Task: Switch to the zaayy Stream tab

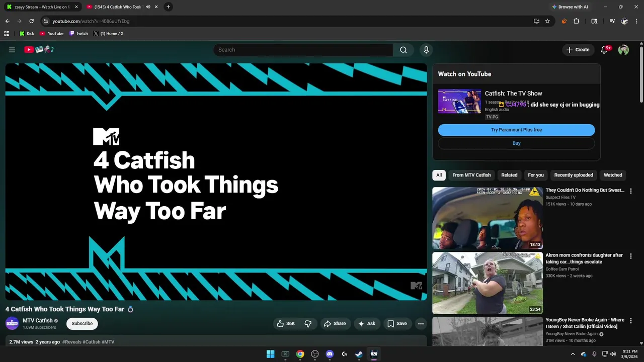Action: (x=42, y=7)
